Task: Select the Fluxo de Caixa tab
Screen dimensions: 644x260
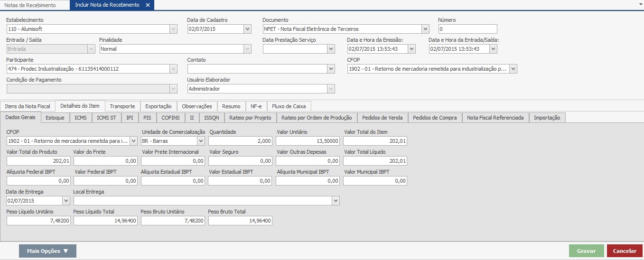Action: point(289,106)
